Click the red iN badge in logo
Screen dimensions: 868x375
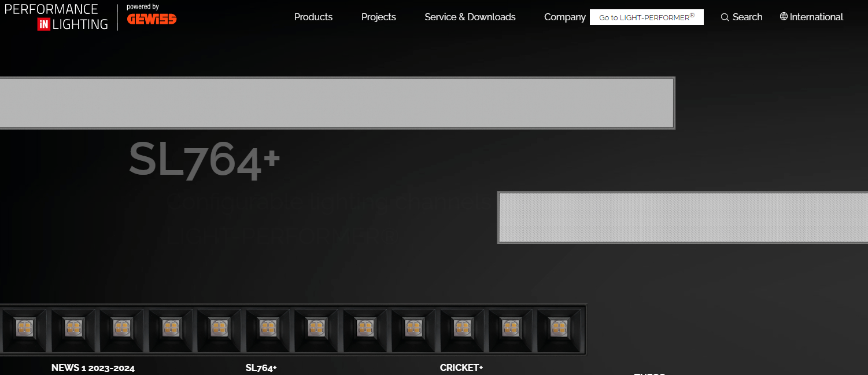(x=43, y=24)
